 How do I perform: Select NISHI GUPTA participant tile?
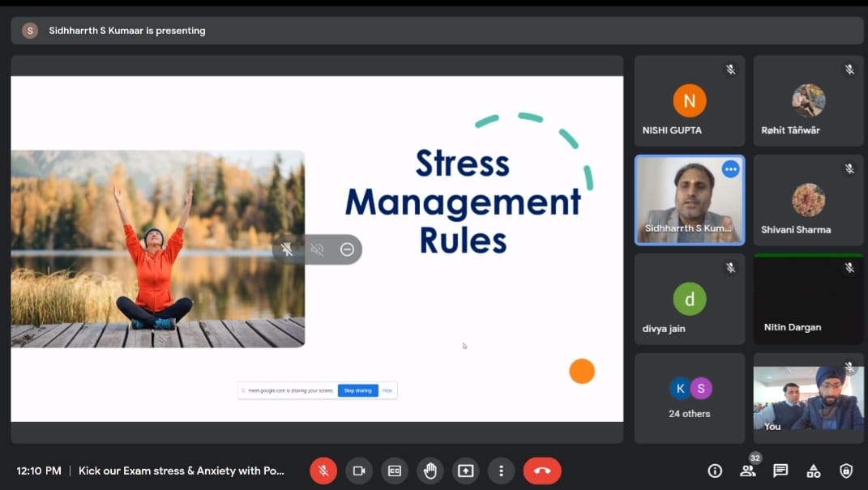[x=690, y=101]
